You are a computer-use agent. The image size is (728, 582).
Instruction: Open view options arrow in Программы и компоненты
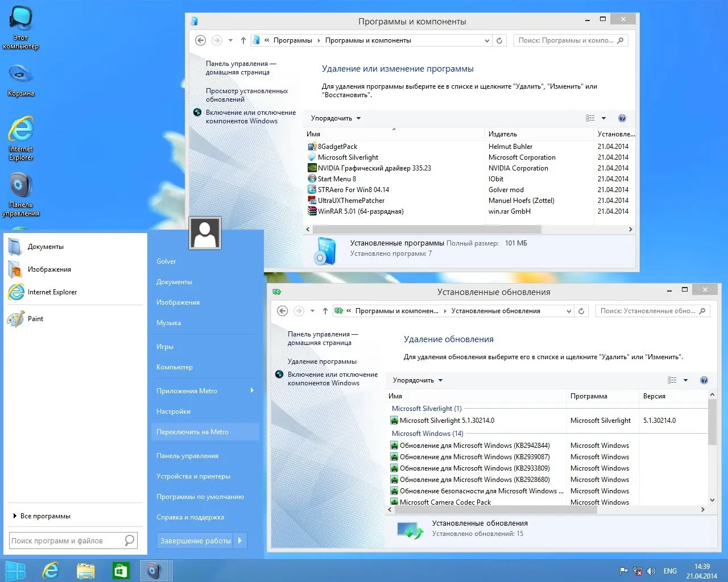coord(603,118)
